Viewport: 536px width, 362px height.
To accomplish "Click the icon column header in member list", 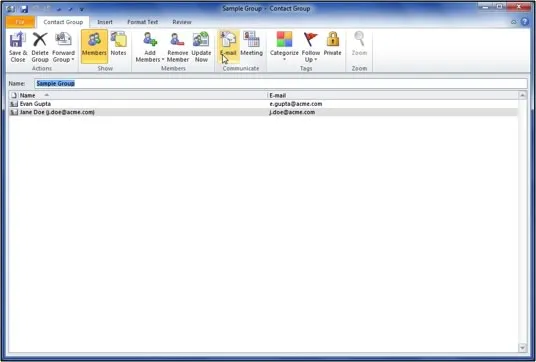I will [x=14, y=95].
